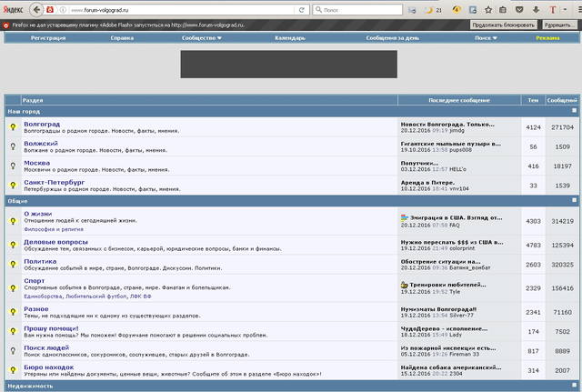Open last post ЧудоДерево - исполнение...
The width and height of the screenshot is (582, 392).
(444, 329)
